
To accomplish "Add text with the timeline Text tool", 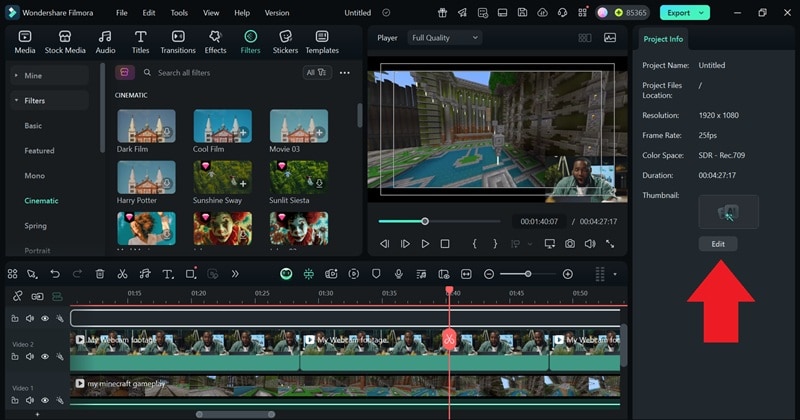I will [167, 274].
